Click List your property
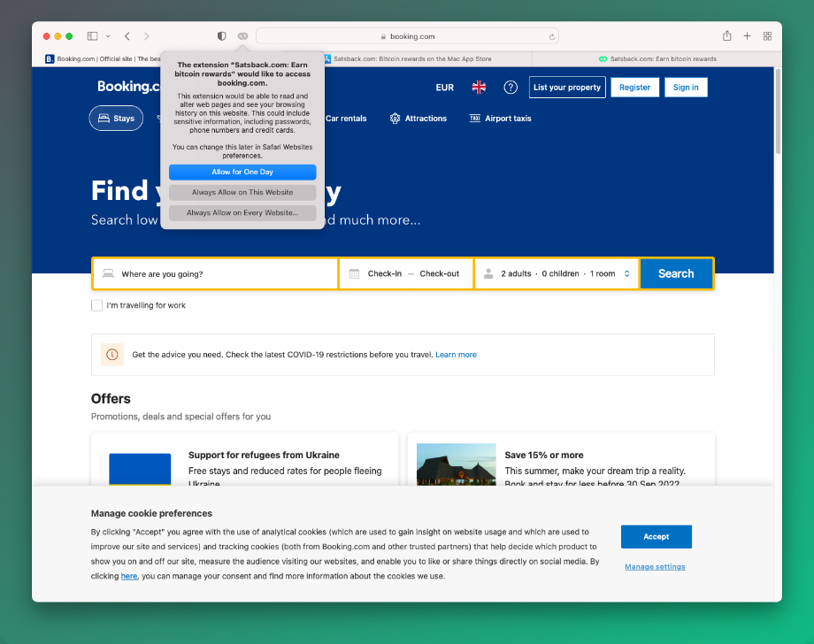The image size is (814, 644). click(x=567, y=88)
